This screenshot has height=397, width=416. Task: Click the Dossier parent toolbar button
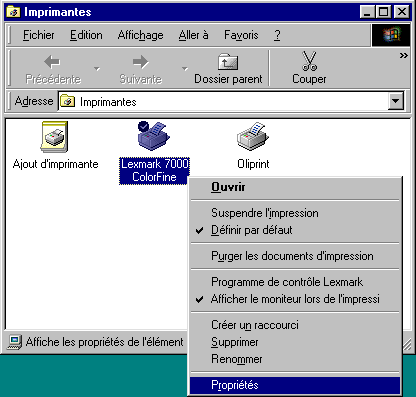pyautogui.click(x=228, y=68)
